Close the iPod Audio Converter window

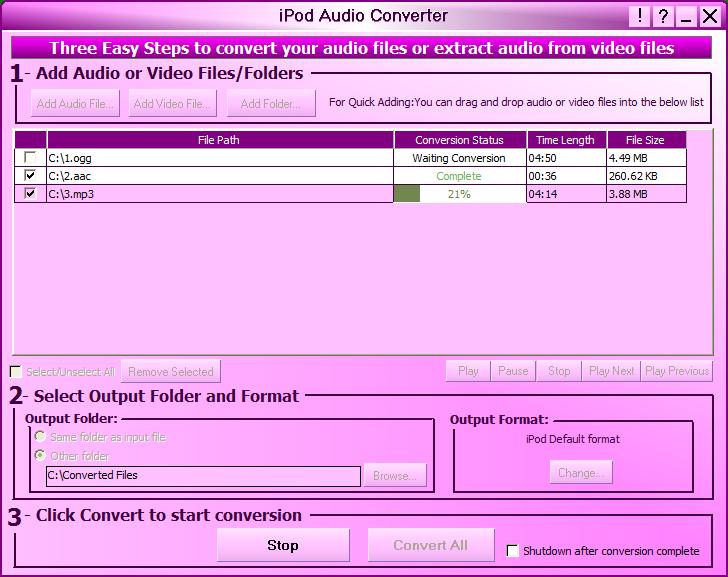pos(710,16)
